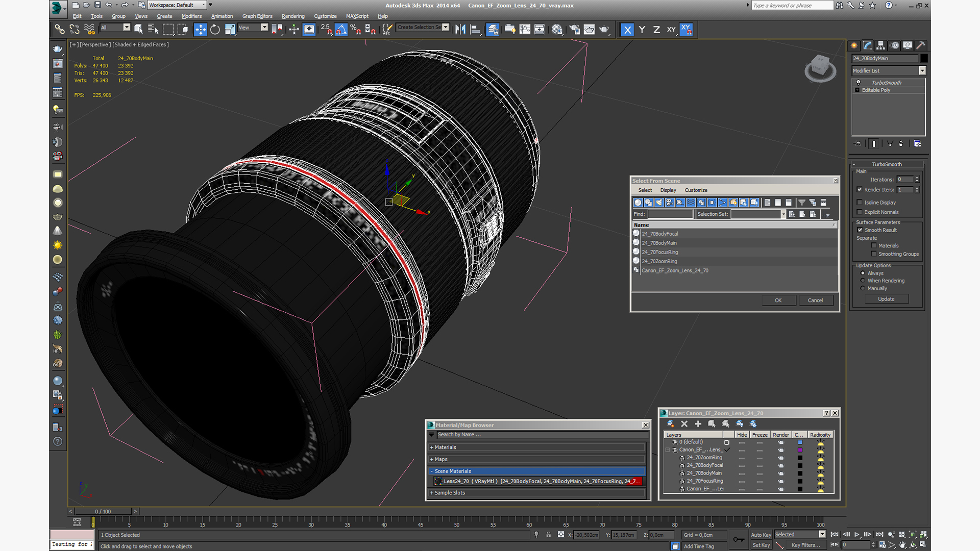This screenshot has width=980, height=551.
Task: Open the Workspace Default dropdown
Action: coord(177,5)
